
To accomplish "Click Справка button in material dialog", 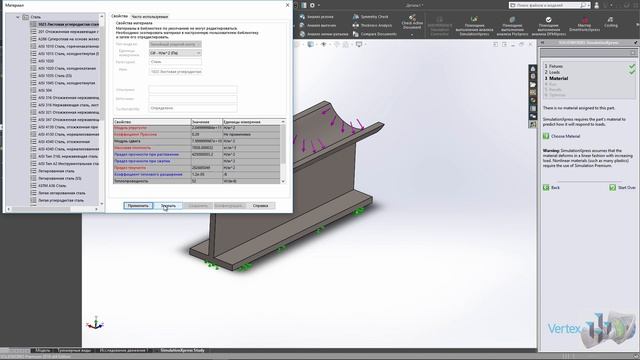I will pos(260,206).
